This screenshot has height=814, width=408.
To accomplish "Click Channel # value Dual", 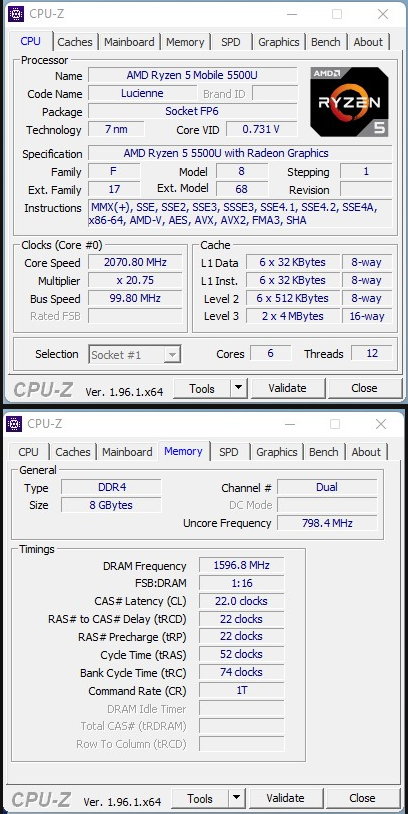I will tap(327, 487).
